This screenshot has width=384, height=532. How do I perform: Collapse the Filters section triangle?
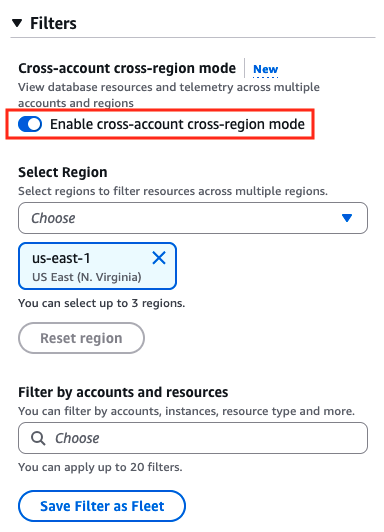click(x=17, y=23)
